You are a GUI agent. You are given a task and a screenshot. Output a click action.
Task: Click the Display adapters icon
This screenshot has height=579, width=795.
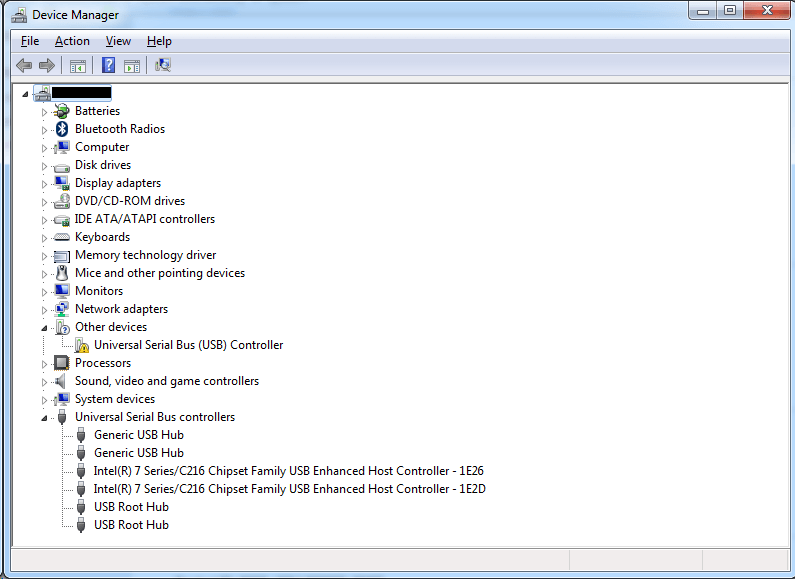coord(62,183)
